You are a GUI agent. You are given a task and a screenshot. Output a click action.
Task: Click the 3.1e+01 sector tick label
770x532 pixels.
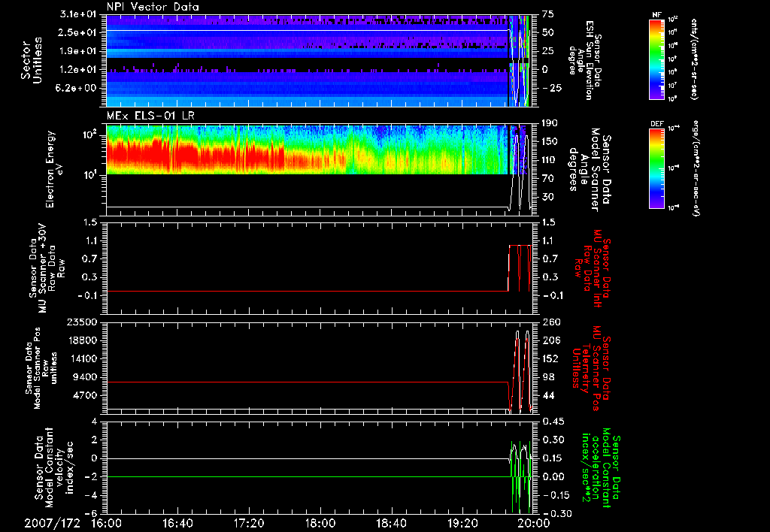pyautogui.click(x=77, y=14)
